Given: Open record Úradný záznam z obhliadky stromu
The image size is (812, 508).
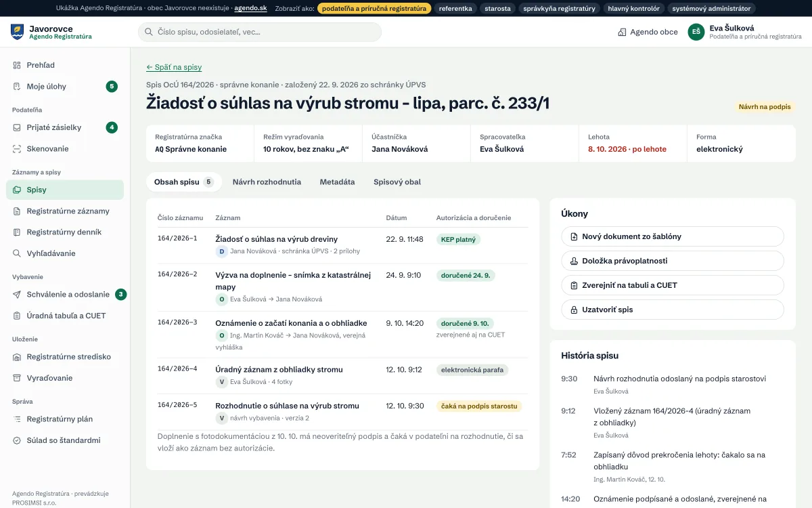Looking at the screenshot, I should coord(279,369).
